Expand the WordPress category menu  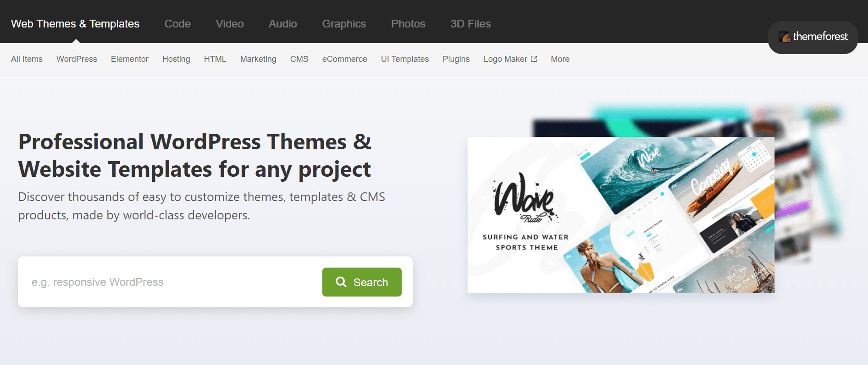click(x=77, y=59)
